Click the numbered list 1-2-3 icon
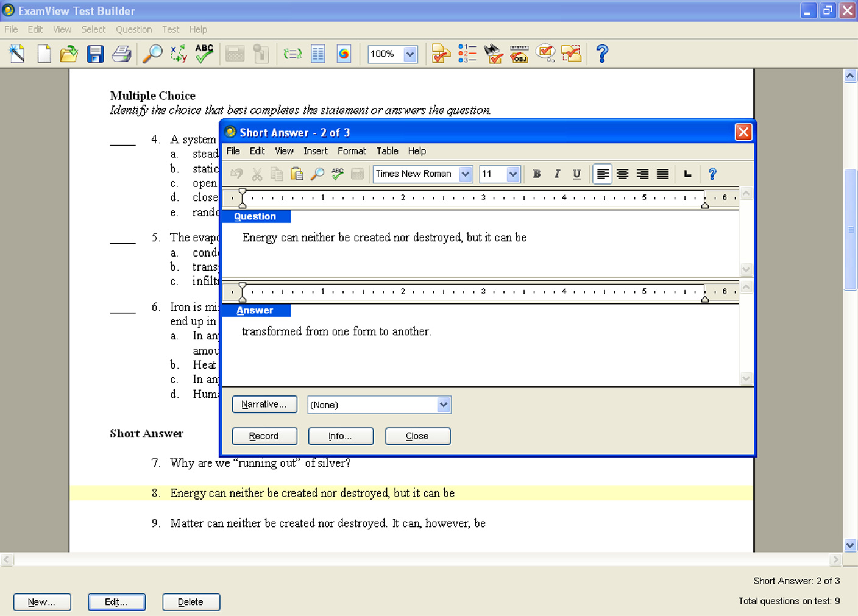The height and width of the screenshot is (616, 858). tap(467, 54)
